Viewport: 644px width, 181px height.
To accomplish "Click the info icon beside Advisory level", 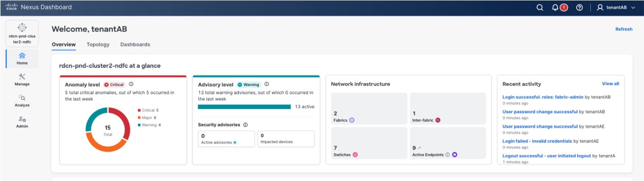I will tap(266, 84).
